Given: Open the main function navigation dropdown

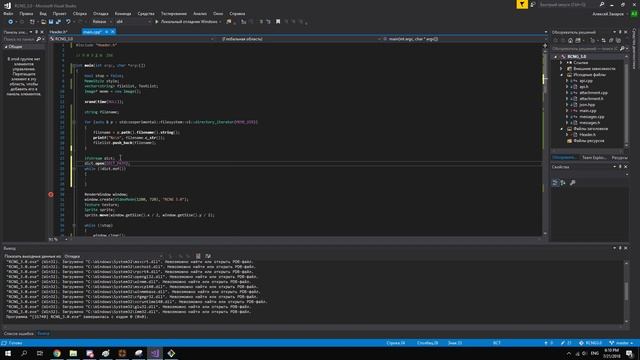Looking at the screenshot, I should coord(463,39).
